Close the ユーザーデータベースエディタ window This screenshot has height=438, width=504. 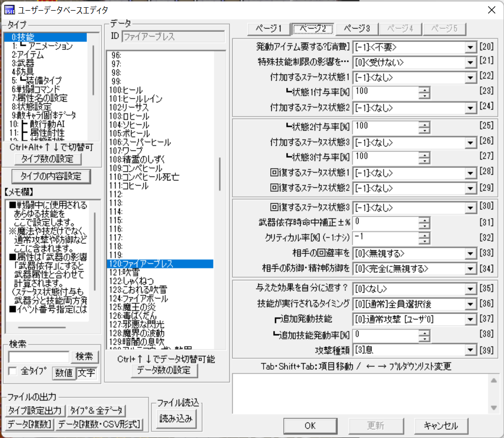coord(491,10)
